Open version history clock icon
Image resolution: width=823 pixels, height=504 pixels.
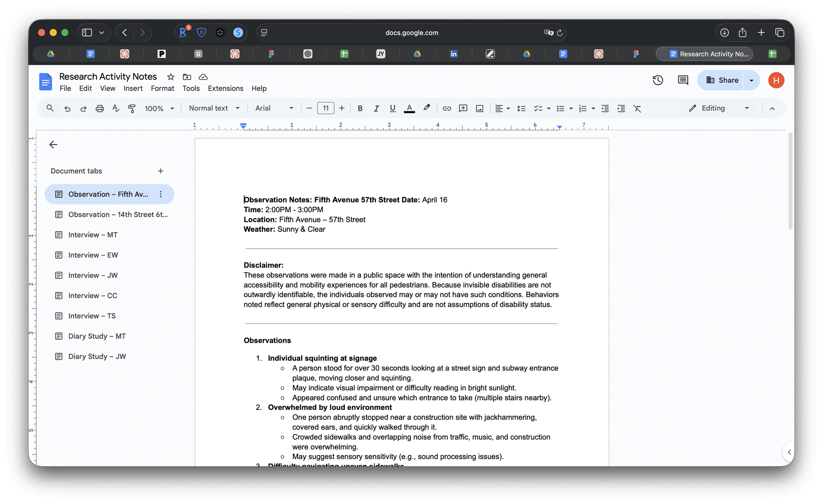[657, 80]
